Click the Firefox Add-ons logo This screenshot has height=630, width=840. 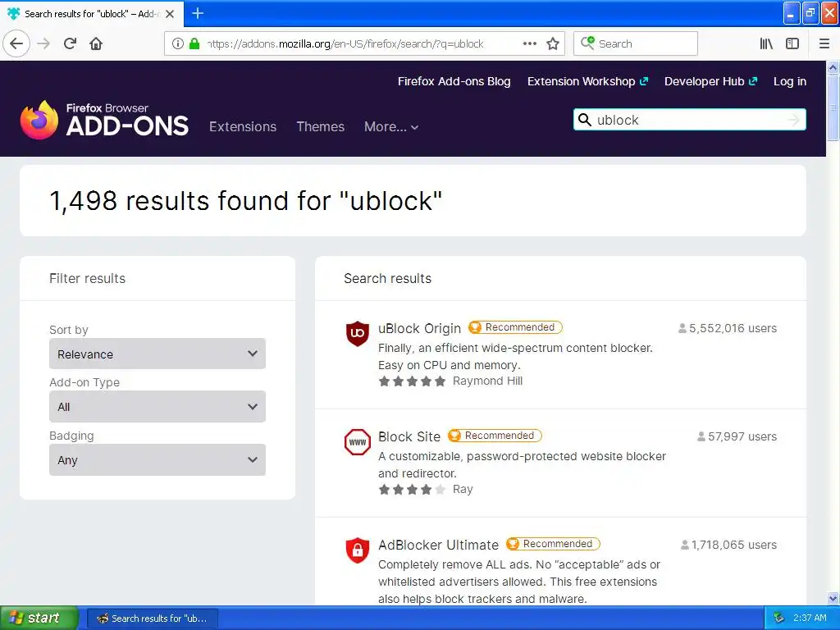pyautogui.click(x=104, y=120)
